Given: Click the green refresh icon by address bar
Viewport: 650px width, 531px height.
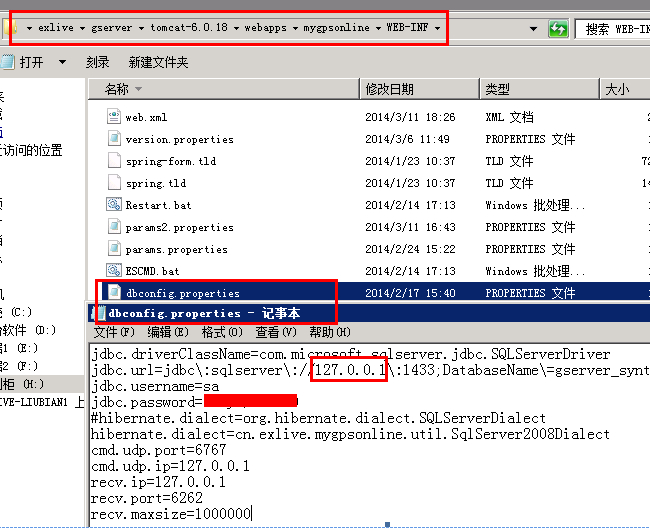Looking at the screenshot, I should click(557, 29).
